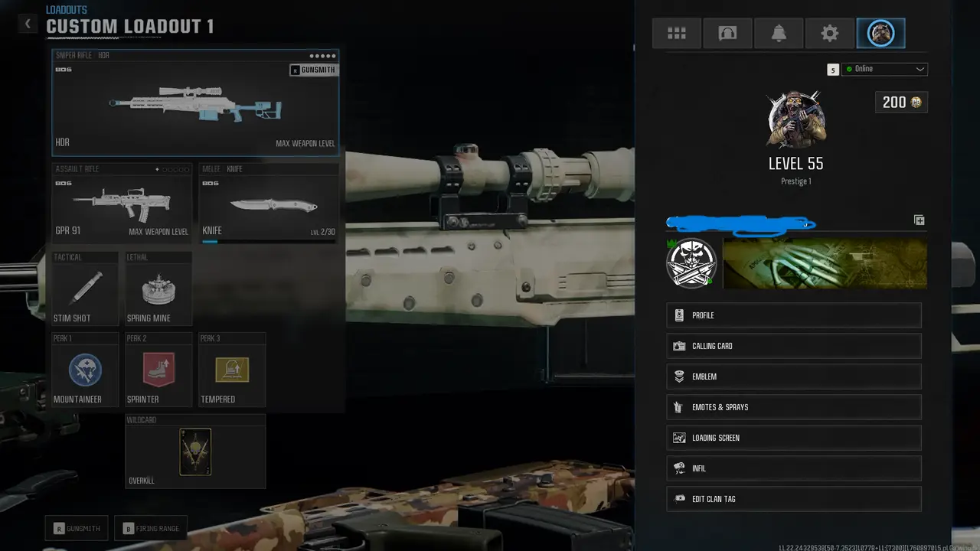Open the notifications bell icon
980x551 pixels.
[x=779, y=34]
